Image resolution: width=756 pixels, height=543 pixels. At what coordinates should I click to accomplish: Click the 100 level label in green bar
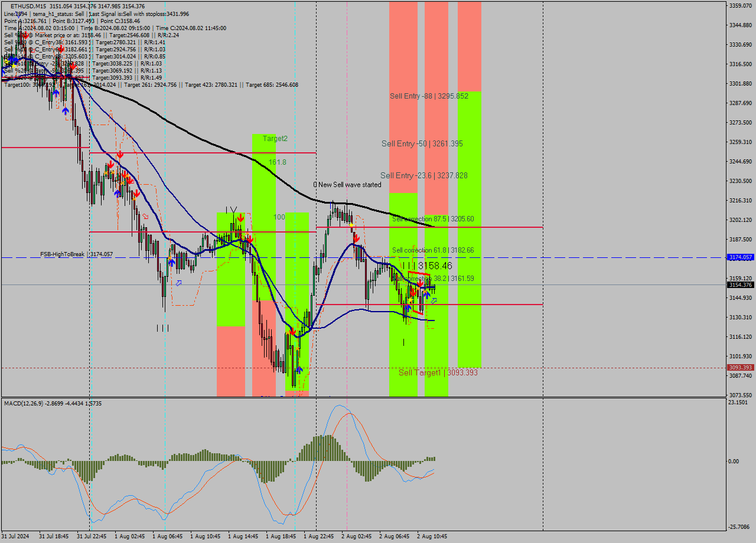click(279, 217)
